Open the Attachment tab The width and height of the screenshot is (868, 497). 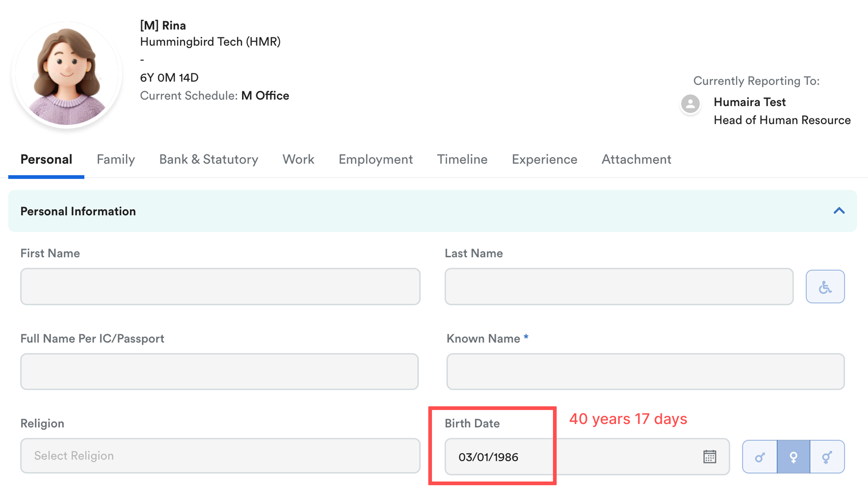pos(636,159)
